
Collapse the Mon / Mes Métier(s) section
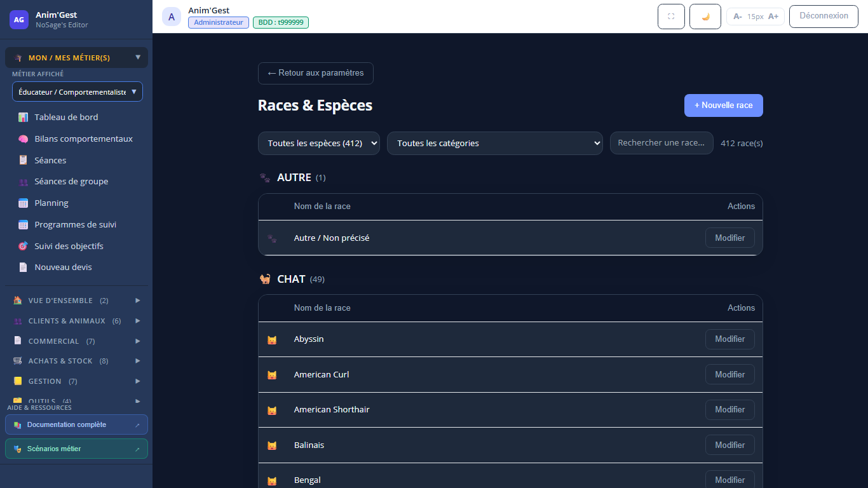click(76, 58)
